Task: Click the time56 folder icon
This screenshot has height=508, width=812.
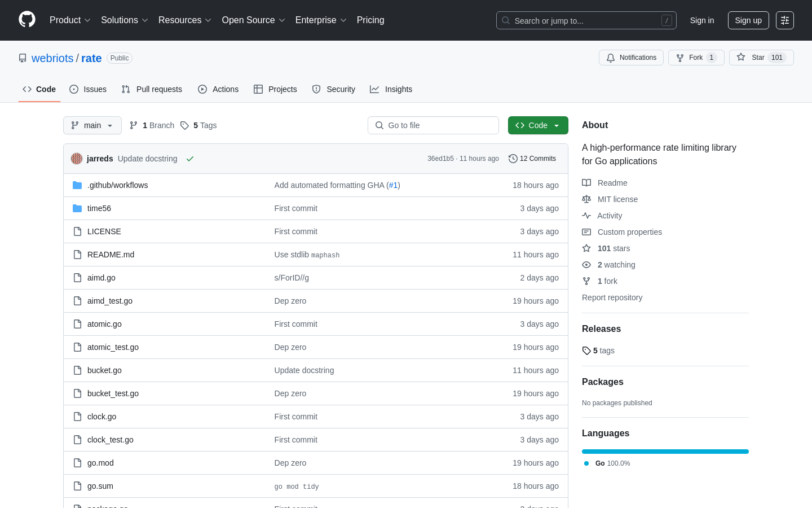Action: pyautogui.click(x=77, y=208)
